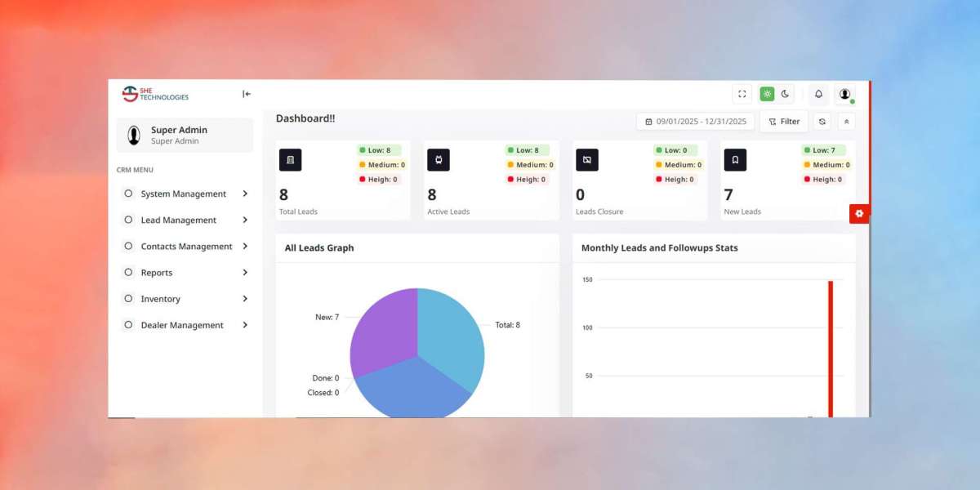Click the SHE Technologies logo

pos(155,94)
